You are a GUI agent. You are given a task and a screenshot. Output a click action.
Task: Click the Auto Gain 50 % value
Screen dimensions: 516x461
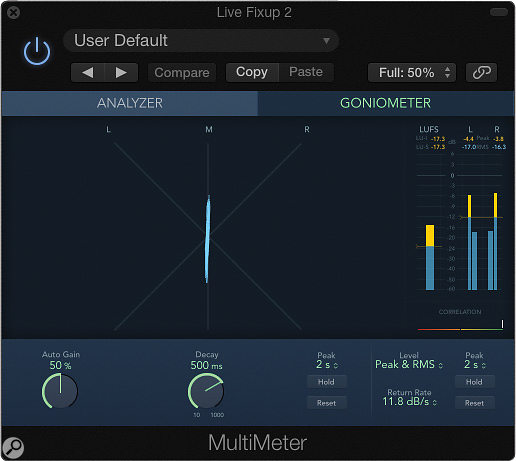(60, 365)
